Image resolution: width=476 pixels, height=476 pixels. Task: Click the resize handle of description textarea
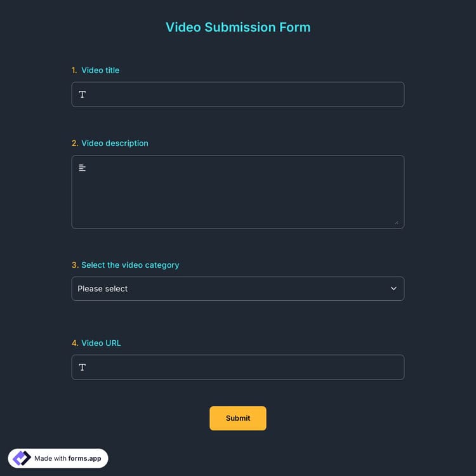click(397, 222)
